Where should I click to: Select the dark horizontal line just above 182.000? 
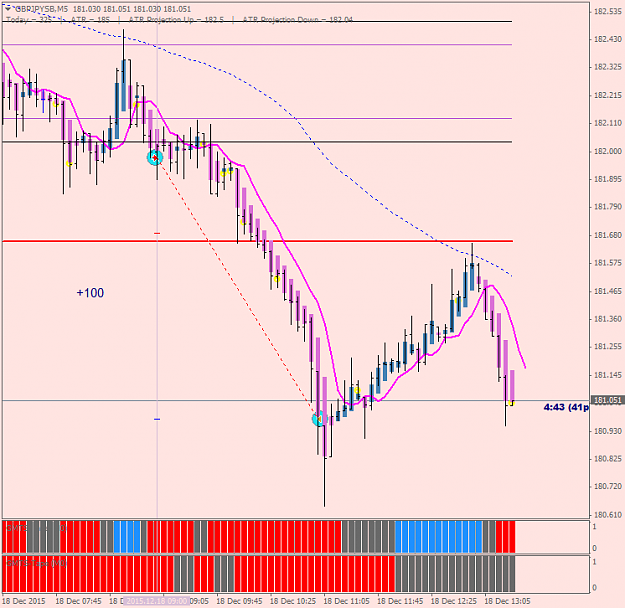pyautogui.click(x=257, y=142)
